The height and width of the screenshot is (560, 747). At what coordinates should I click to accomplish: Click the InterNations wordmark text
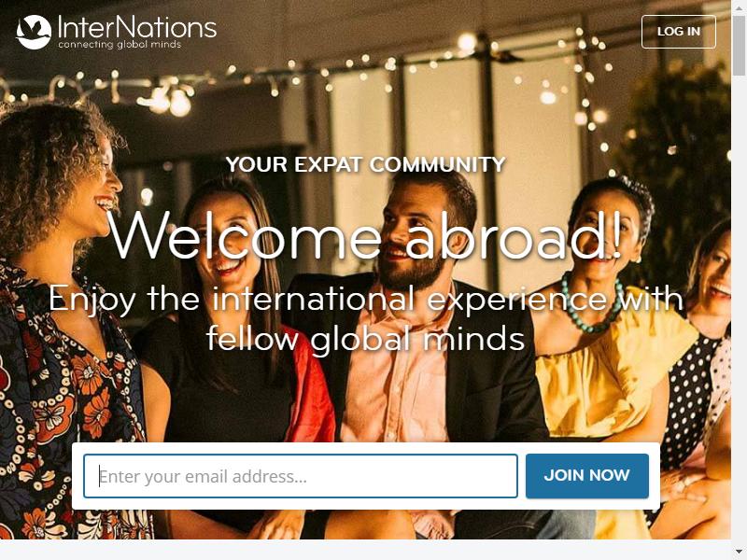click(136, 28)
